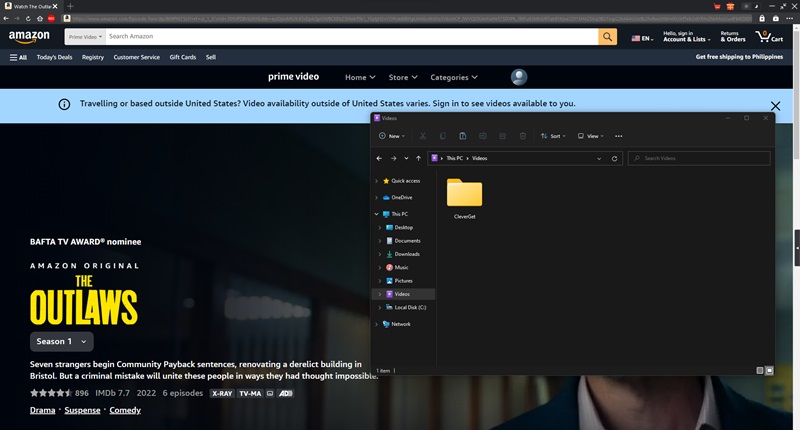The width and height of the screenshot is (800, 430).
Task: Click the Copy icon in Videos toolbar
Action: pos(443,136)
